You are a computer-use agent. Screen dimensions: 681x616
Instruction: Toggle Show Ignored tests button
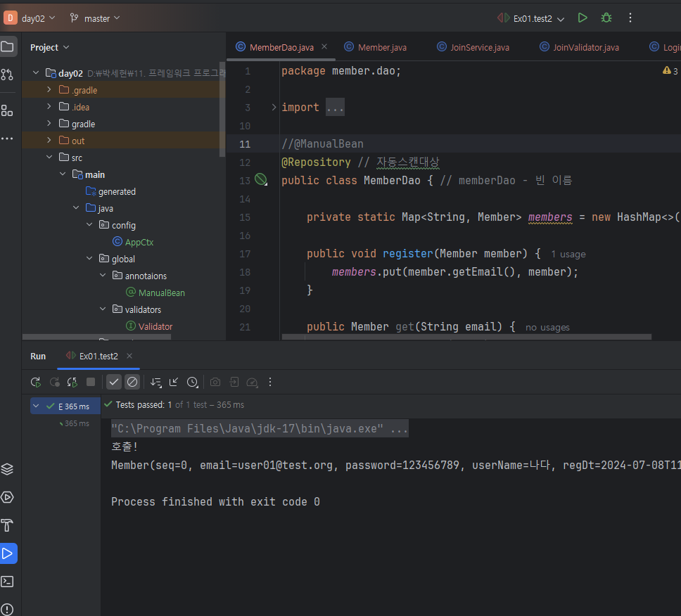[x=132, y=382]
